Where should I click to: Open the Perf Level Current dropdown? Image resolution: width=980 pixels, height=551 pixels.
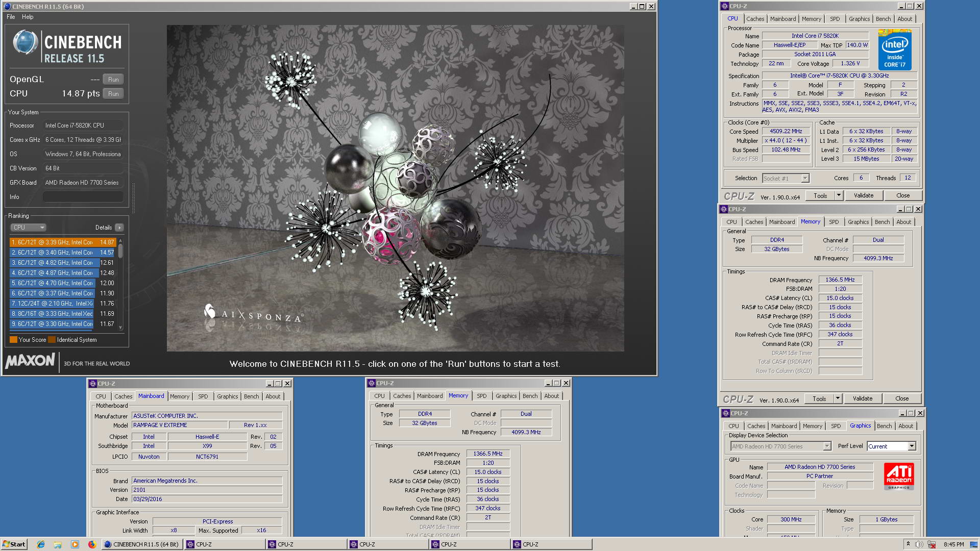[912, 446]
